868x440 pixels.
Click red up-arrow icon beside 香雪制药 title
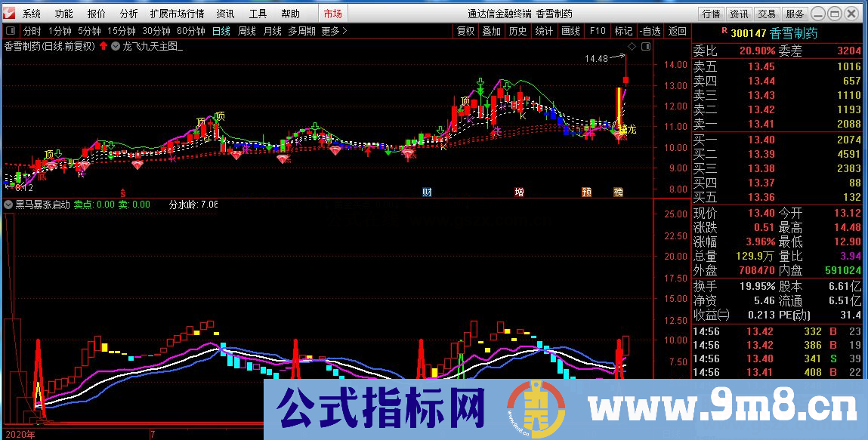103,45
